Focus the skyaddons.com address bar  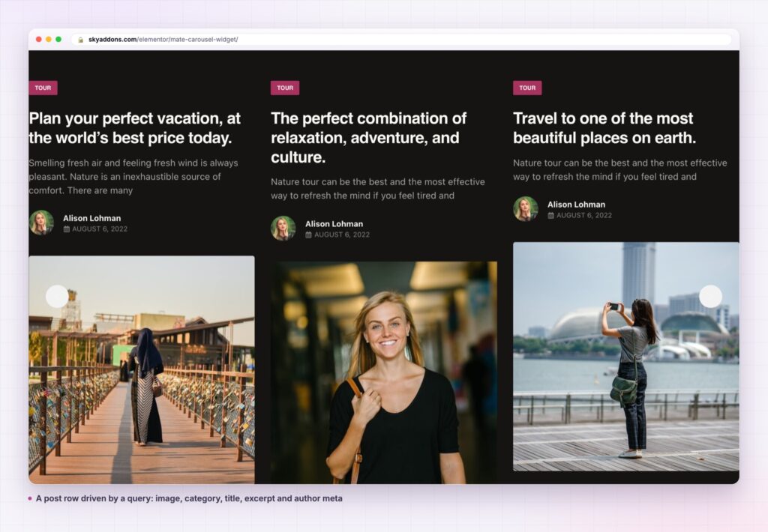tap(402, 40)
